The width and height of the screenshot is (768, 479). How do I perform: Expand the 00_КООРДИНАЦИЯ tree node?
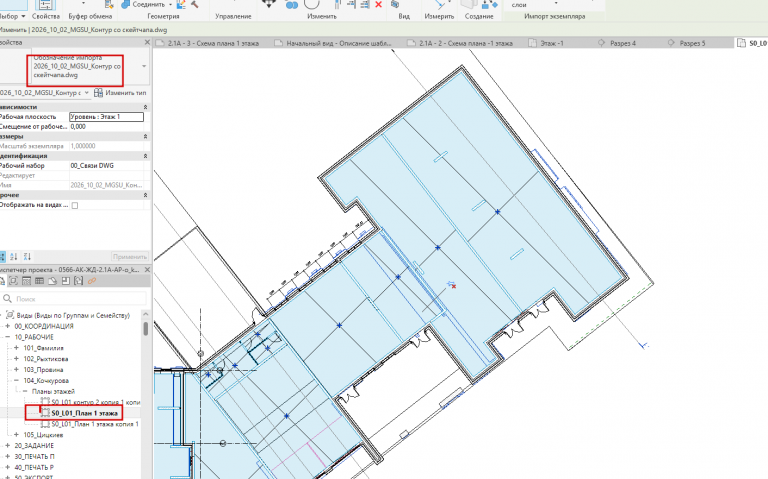[7, 326]
